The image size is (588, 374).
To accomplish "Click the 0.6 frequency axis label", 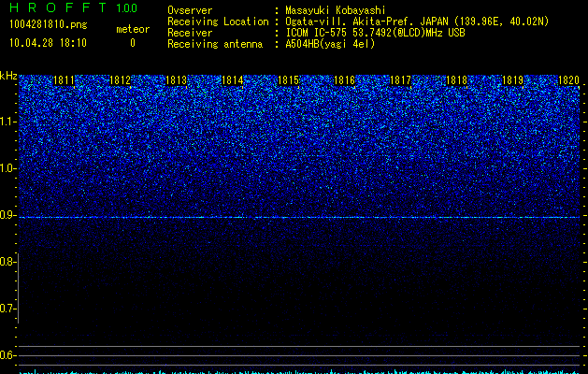I will (7, 355).
